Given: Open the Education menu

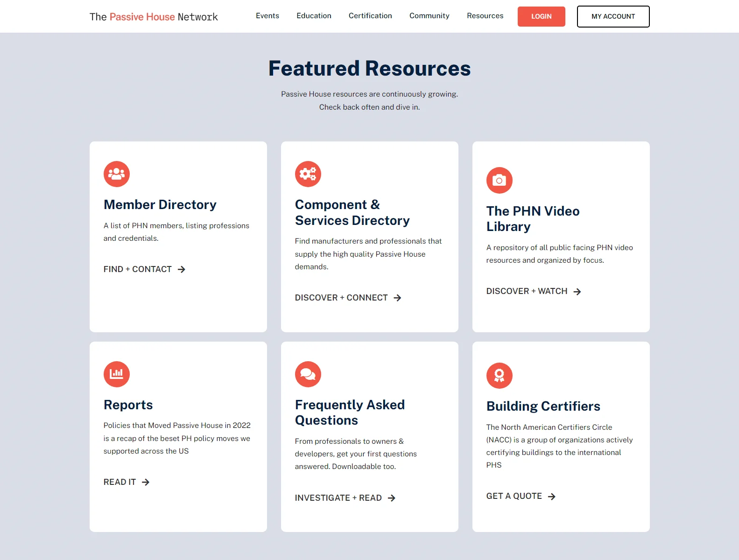Looking at the screenshot, I should (314, 16).
